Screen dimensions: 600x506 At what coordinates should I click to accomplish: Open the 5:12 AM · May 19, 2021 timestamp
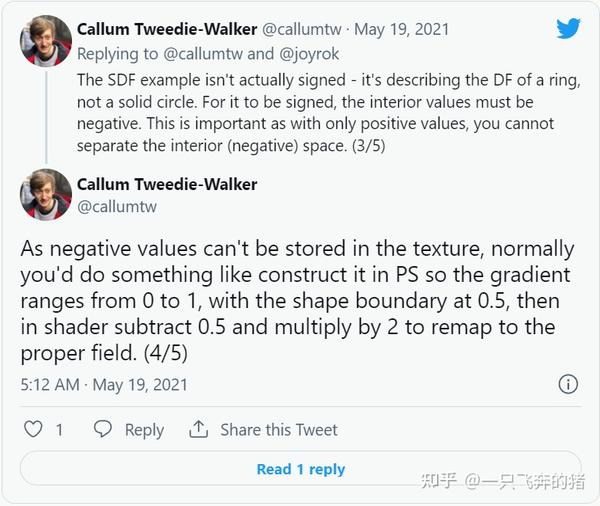pyautogui.click(x=104, y=384)
